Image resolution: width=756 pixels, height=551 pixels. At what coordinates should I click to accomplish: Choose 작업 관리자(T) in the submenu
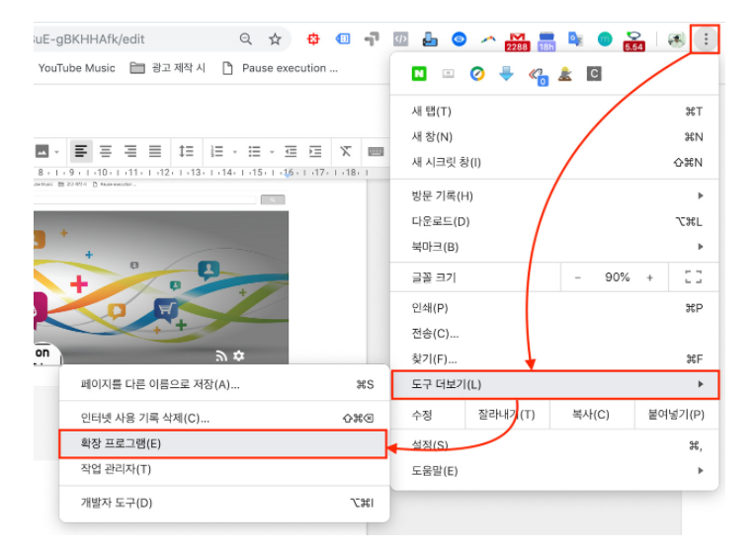coord(224,469)
